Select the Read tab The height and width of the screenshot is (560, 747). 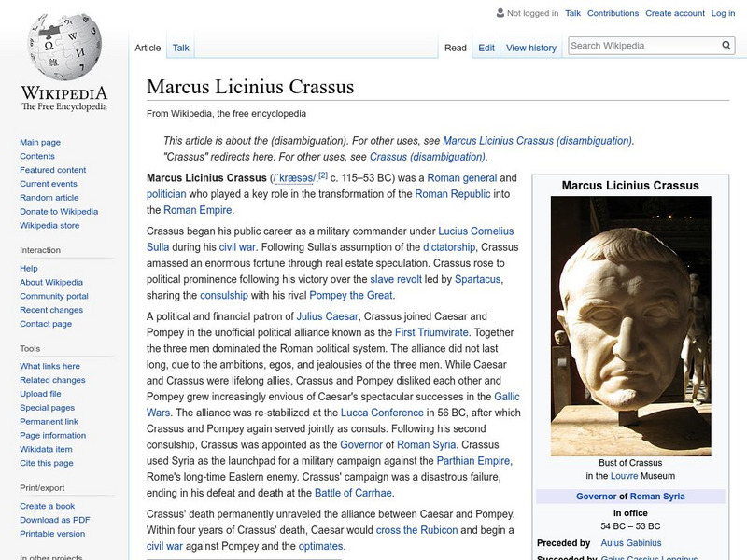[456, 48]
